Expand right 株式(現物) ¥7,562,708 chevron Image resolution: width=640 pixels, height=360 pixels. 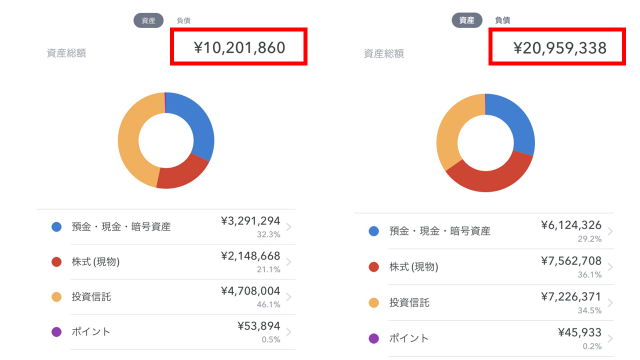pos(610,267)
